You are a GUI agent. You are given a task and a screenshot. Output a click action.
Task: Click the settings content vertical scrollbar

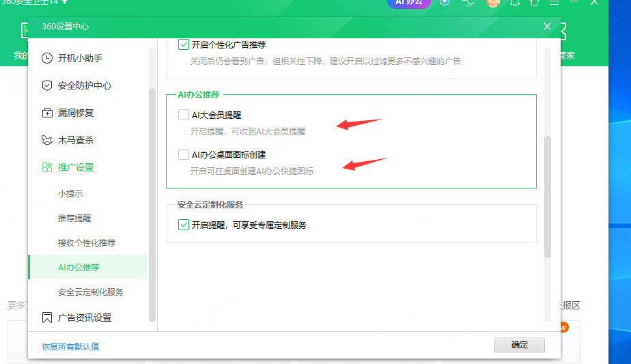click(x=547, y=197)
